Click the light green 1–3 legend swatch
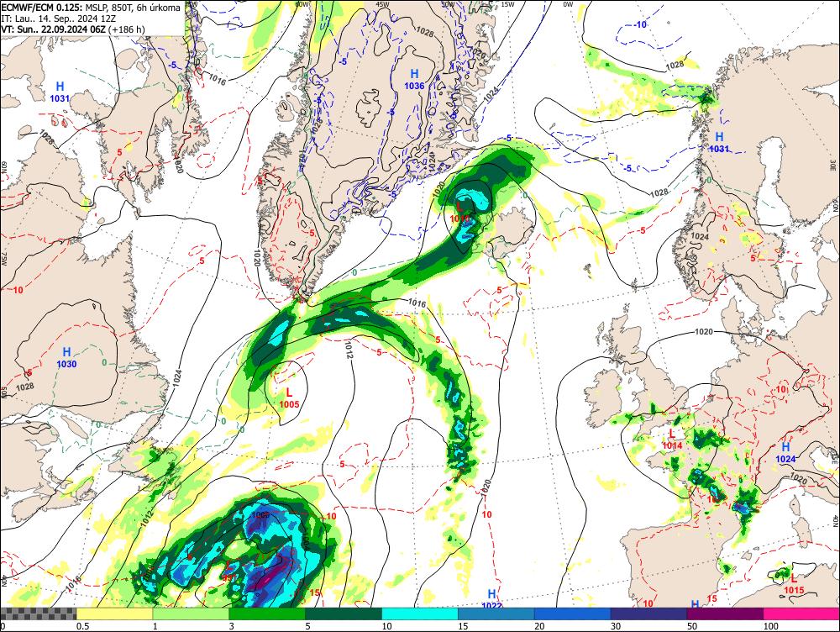 pos(191,614)
